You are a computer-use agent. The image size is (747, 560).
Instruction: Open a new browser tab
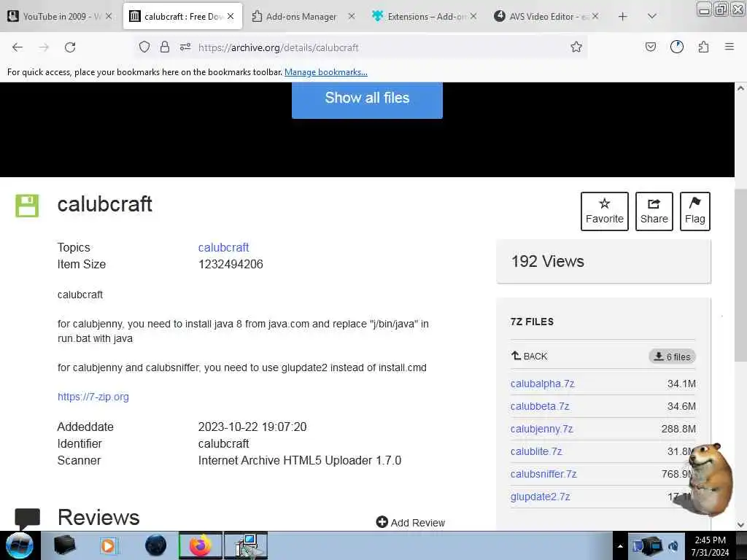pos(623,17)
